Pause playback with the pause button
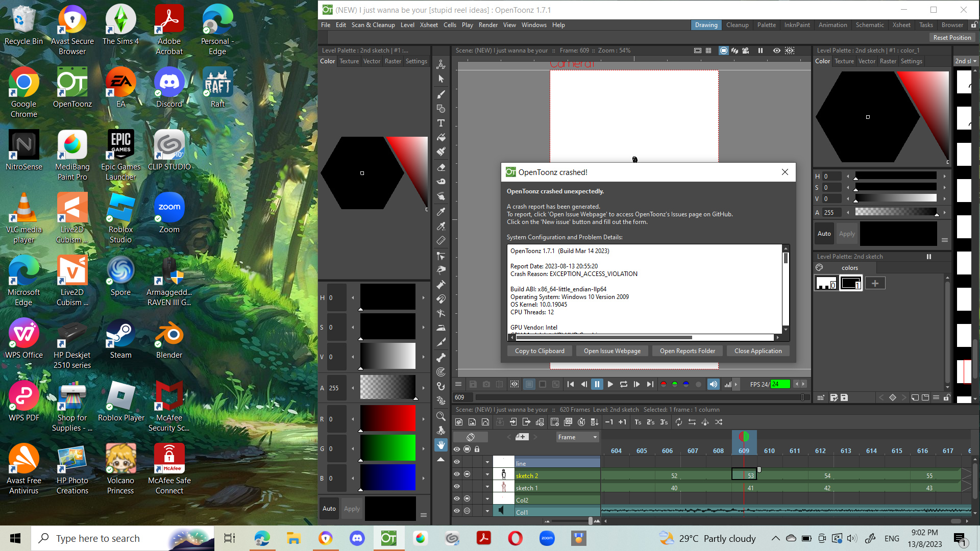 coord(597,384)
